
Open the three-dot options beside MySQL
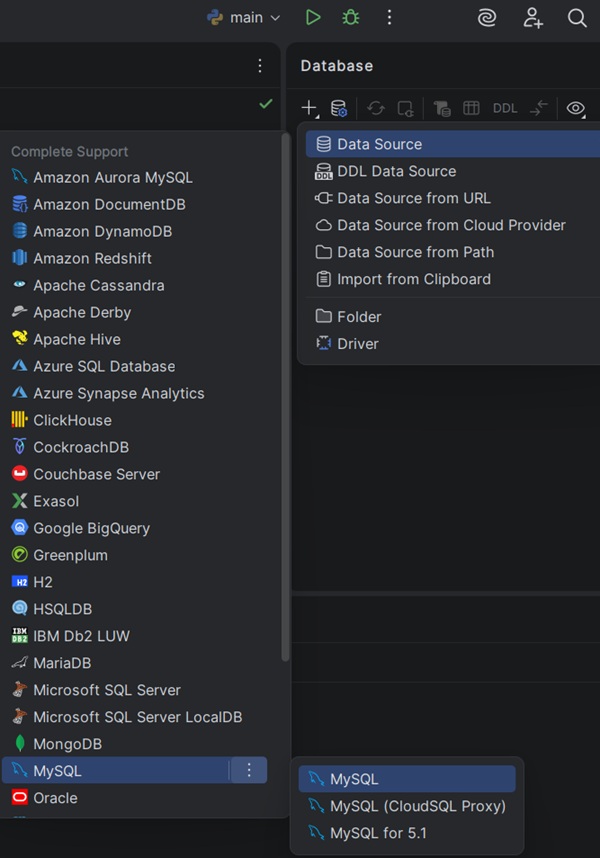pyautogui.click(x=249, y=770)
